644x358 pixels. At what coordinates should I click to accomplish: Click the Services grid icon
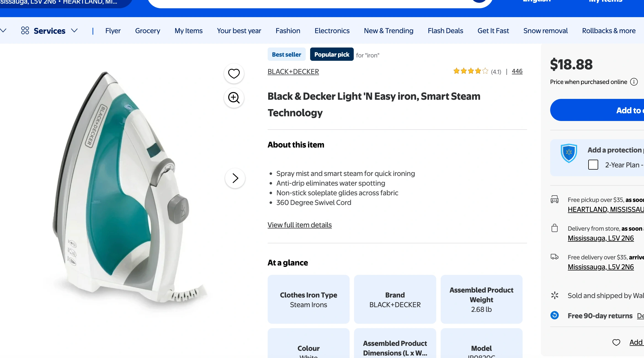[25, 30]
